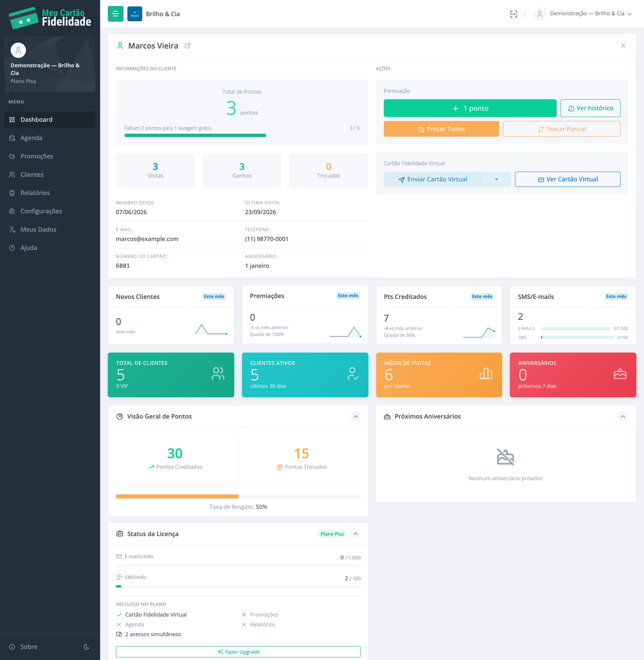Click Plano Plus badge in license header
Image resolution: width=644 pixels, height=660 pixels.
[332, 534]
